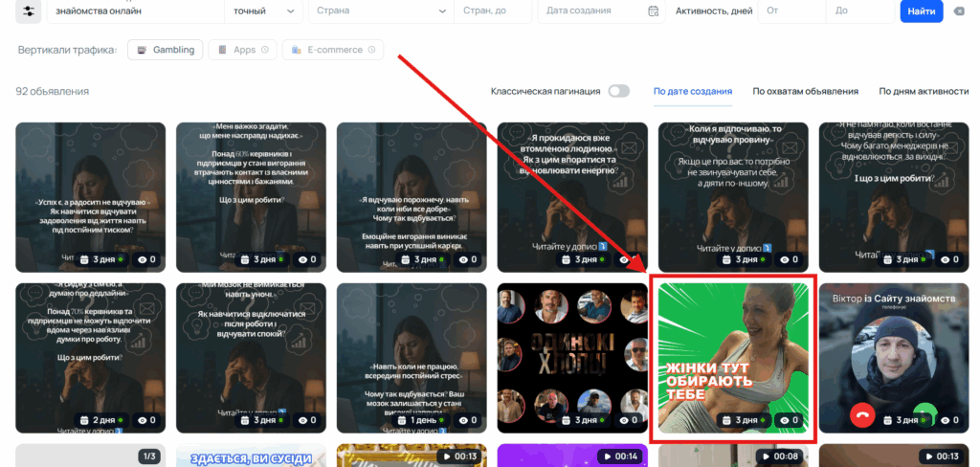Click info icon on the Apps vertical chip
The height and width of the screenshot is (467, 980).
click(x=265, y=50)
